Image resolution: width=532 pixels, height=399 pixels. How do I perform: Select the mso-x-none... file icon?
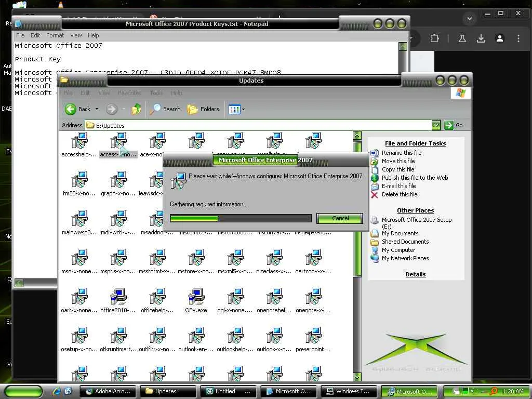[79, 257]
